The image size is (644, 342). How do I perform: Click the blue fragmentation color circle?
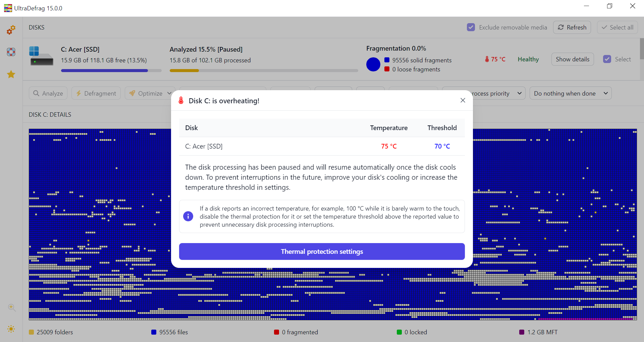373,64
